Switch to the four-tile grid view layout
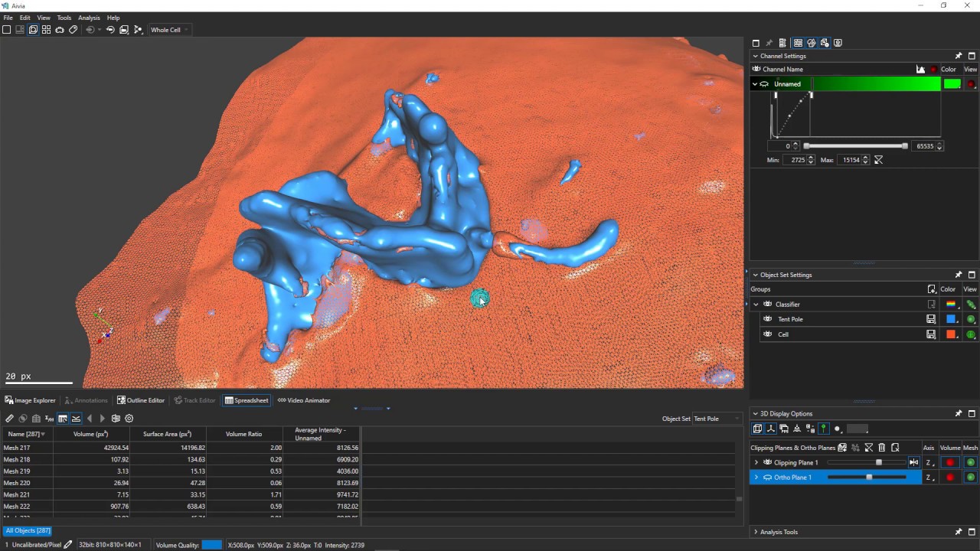980x551 pixels. [x=47, y=30]
